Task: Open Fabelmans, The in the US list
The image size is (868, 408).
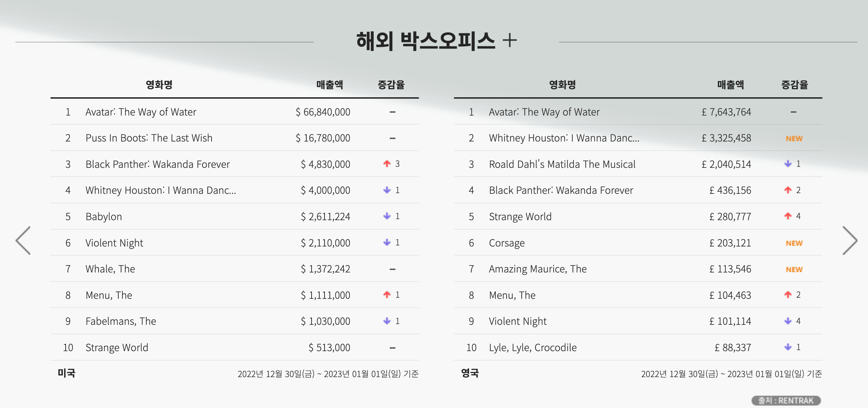Action: 121,321
